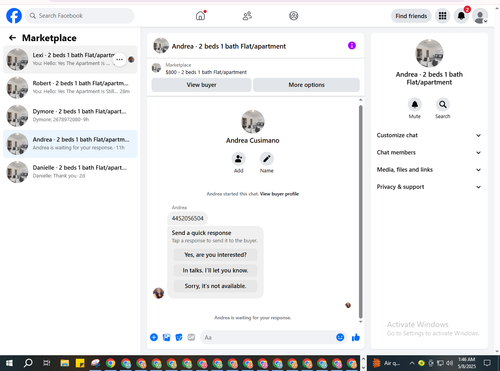500x371 pixels.
Task: Open Windows notification center icon
Action: [487, 363]
